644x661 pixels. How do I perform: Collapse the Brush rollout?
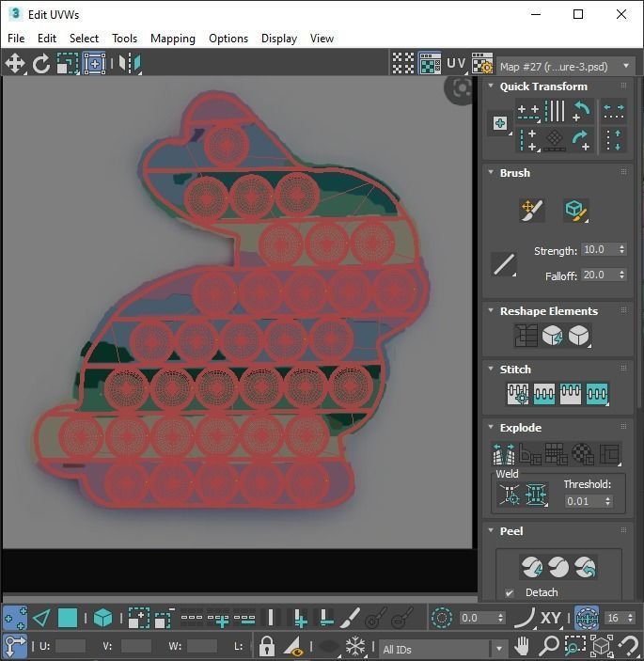pos(491,172)
